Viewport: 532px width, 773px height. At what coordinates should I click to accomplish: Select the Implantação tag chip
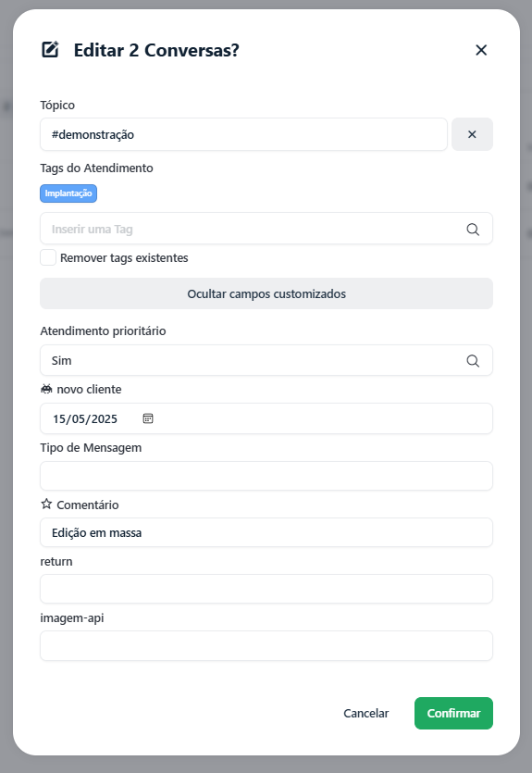click(68, 193)
